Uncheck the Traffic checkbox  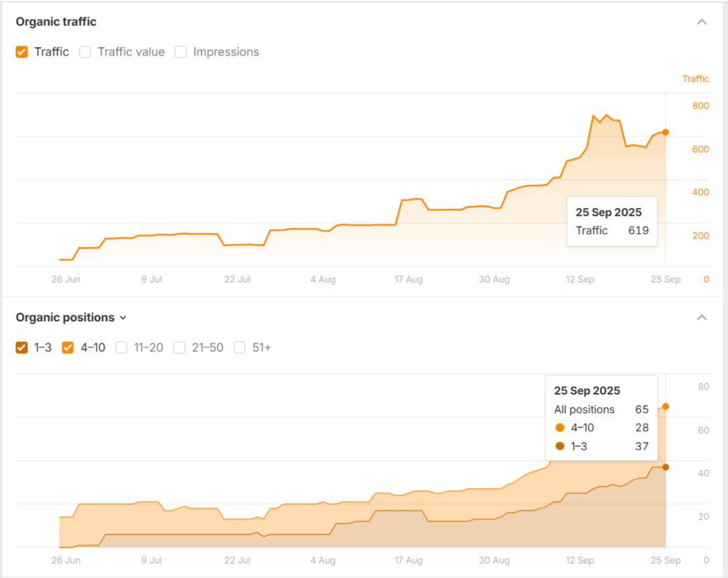pyautogui.click(x=22, y=52)
